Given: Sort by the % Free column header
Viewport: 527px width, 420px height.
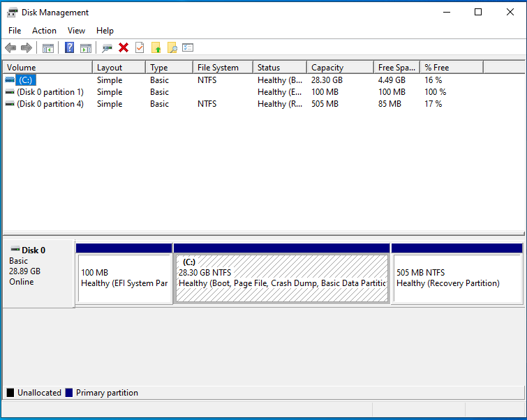Looking at the screenshot, I should (452, 68).
